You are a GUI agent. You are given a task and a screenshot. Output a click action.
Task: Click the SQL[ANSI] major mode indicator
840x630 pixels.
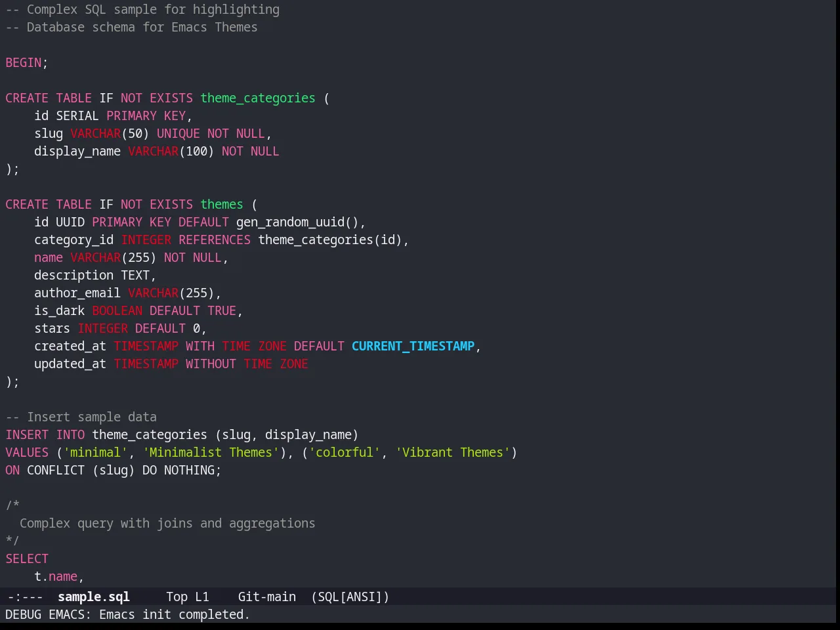pyautogui.click(x=350, y=597)
